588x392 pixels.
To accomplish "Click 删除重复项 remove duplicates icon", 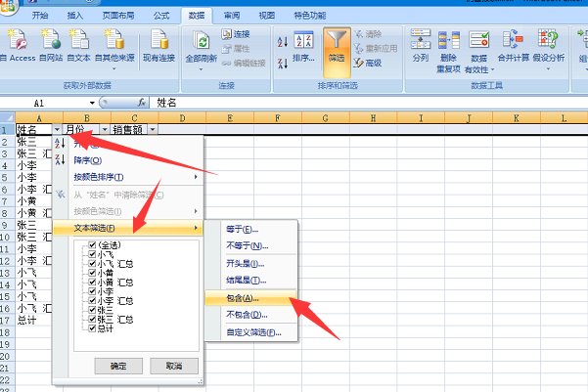I will [x=448, y=40].
